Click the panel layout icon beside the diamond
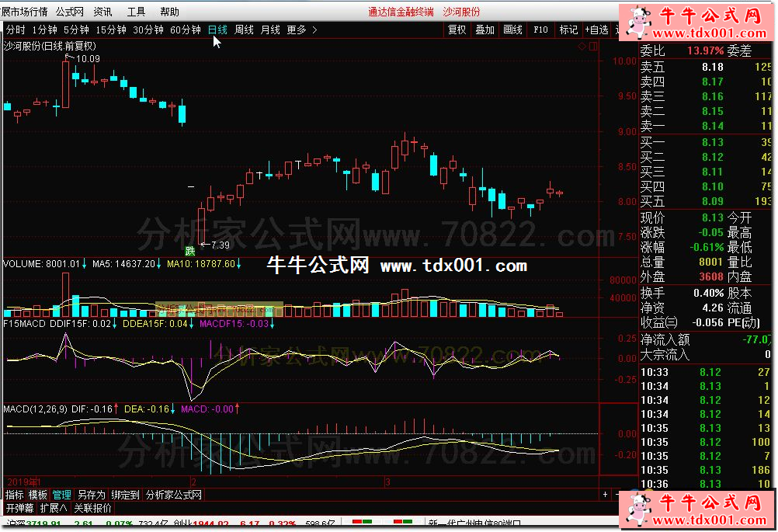 [592, 46]
